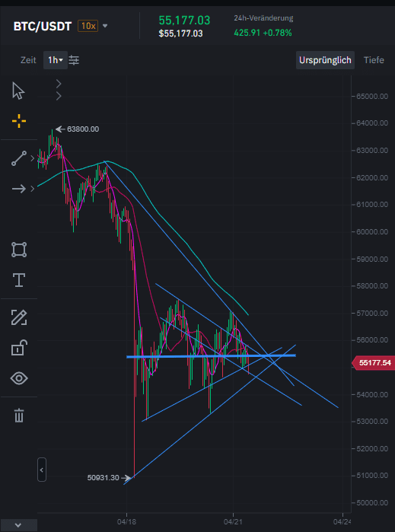The width and height of the screenshot is (395, 532).
Task: Open chart indicator settings icon
Action: tap(74, 60)
